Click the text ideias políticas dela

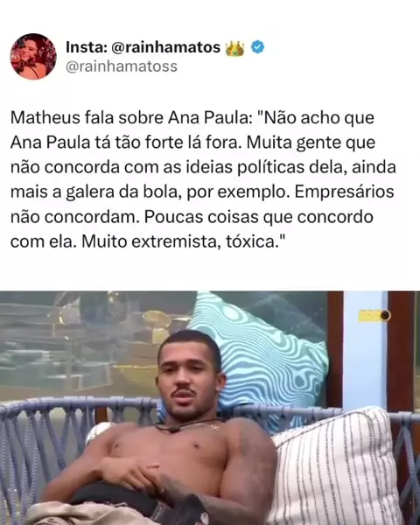coord(264,167)
